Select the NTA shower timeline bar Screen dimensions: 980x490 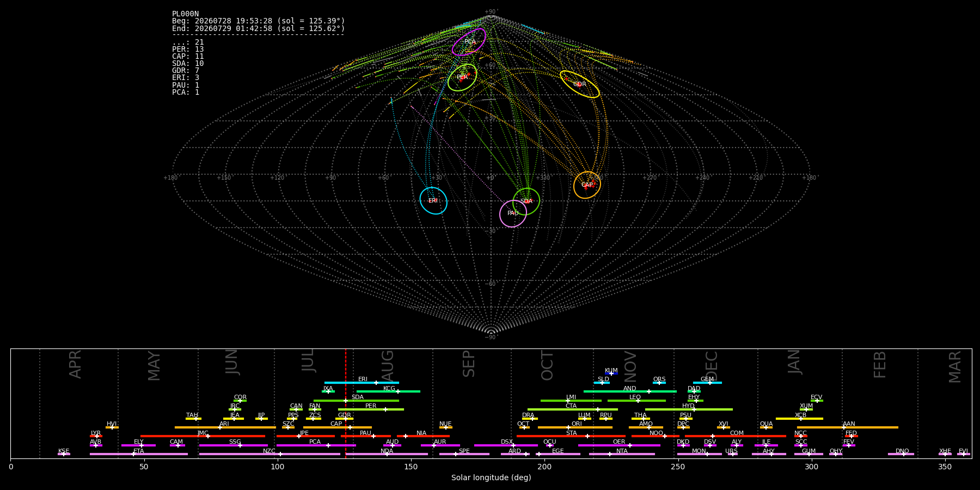(x=622, y=454)
